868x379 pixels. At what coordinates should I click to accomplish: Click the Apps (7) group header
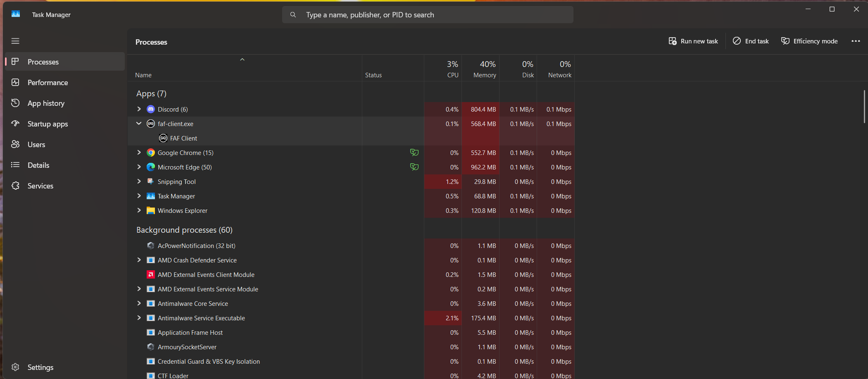pos(151,93)
